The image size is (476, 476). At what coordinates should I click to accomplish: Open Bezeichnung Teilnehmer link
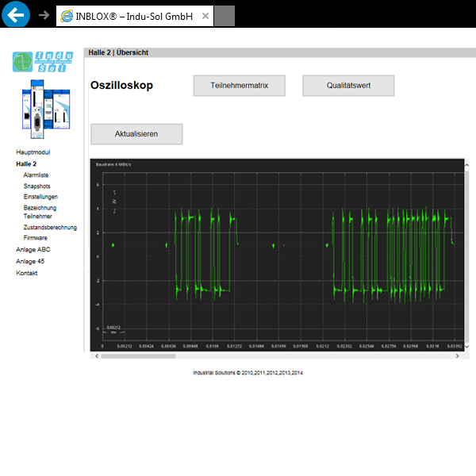[40, 211]
